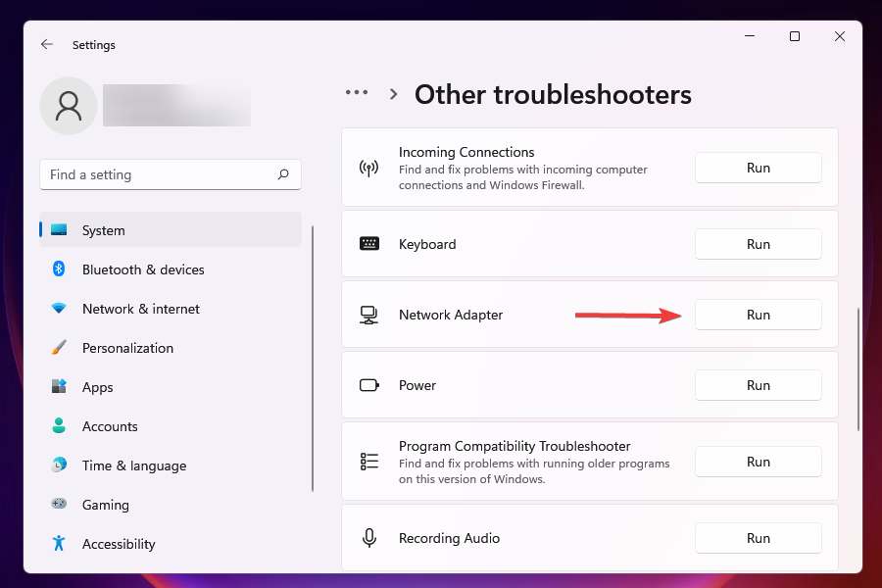Click the Gaming controller icon

pos(59,504)
